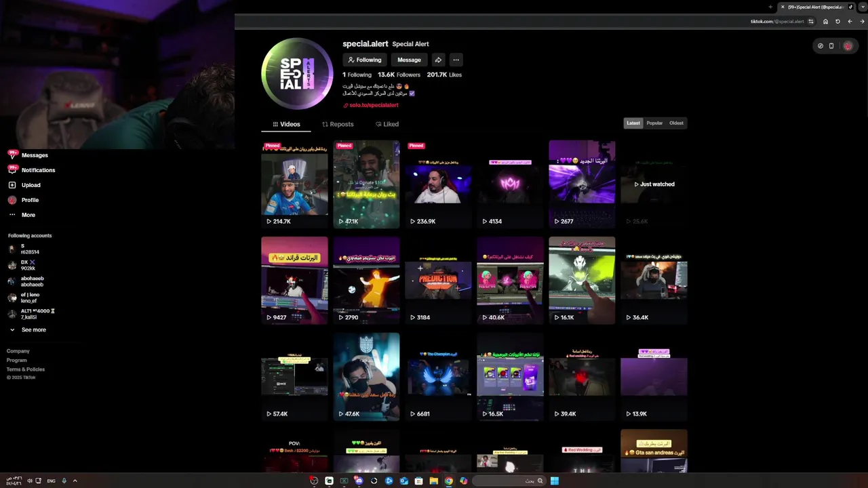
Task: Open the Messages sidebar item
Action: tap(28, 155)
